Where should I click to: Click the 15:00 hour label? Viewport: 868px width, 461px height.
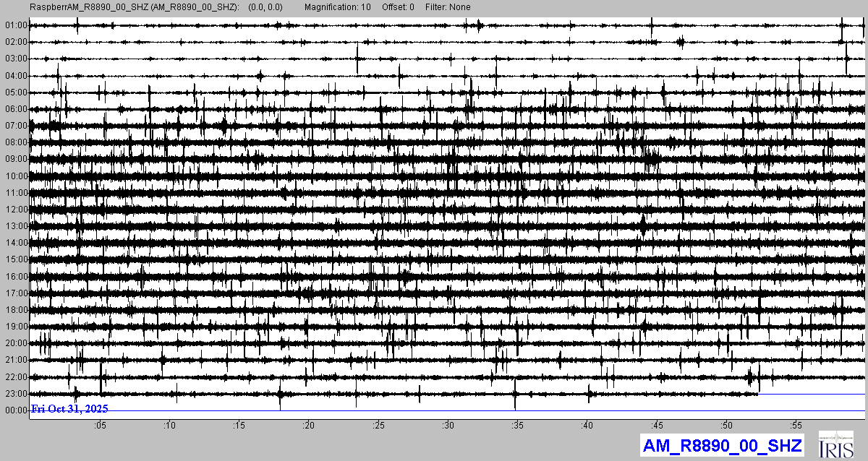(x=15, y=259)
